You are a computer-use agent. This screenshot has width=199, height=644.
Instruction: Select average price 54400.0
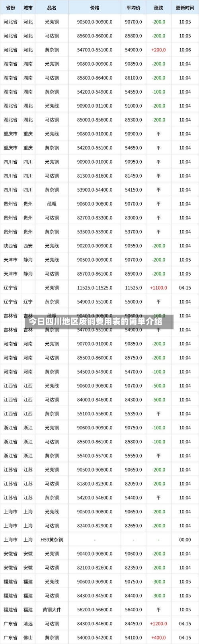point(133,497)
